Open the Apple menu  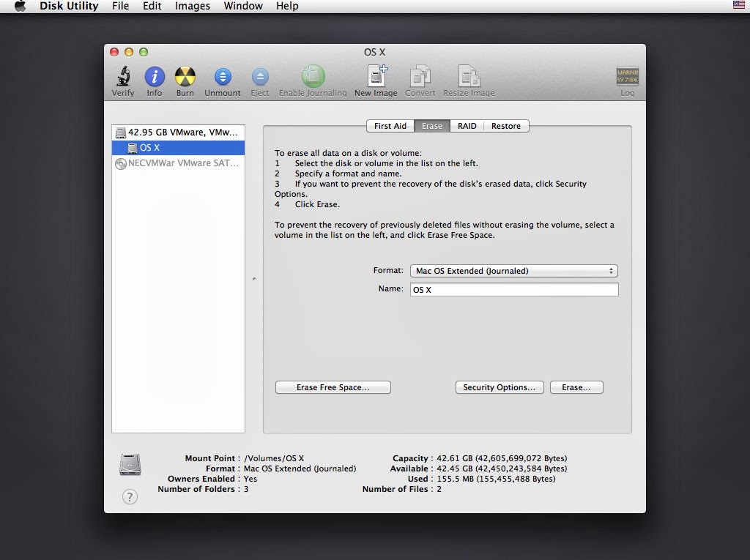[x=20, y=6]
